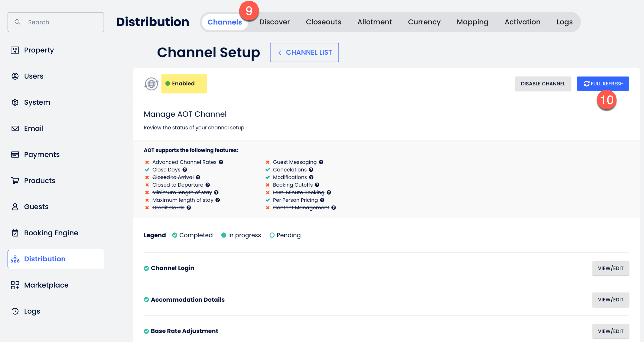Click help icon beside Per Person Pricing
Viewport: 644px width, 342px height.
322,200
